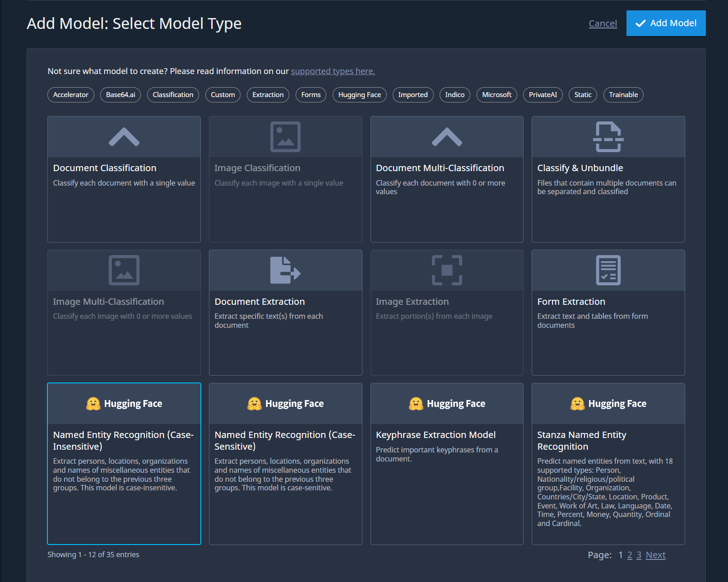Click the Image Multi-Classification picture icon

124,270
